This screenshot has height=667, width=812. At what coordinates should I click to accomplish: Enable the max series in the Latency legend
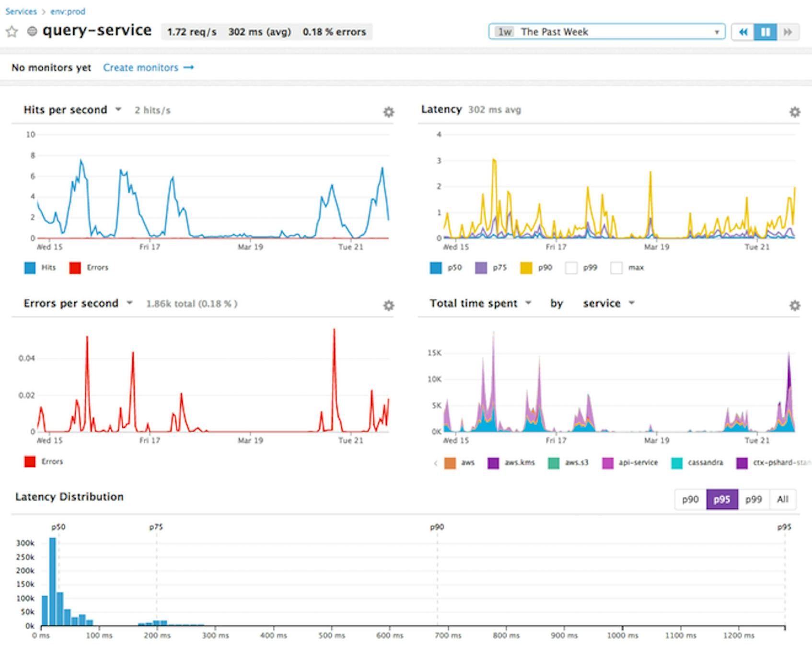(616, 268)
